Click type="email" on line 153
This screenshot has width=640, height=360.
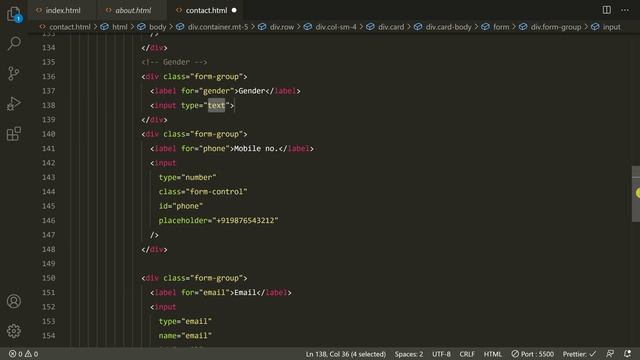[185, 321]
